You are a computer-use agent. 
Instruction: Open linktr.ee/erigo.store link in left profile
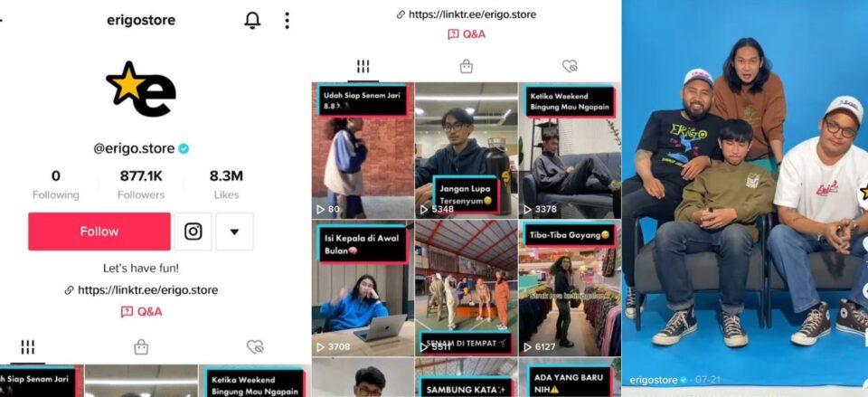tap(141, 290)
